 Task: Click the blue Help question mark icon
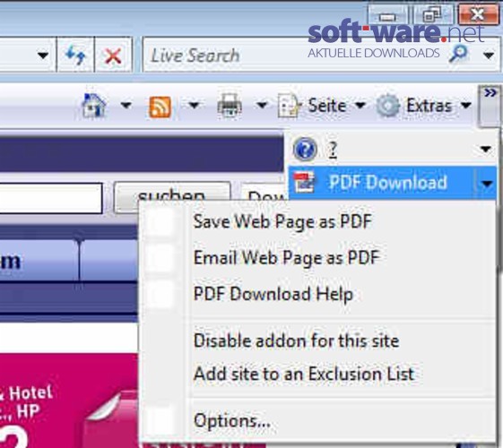[x=305, y=149]
